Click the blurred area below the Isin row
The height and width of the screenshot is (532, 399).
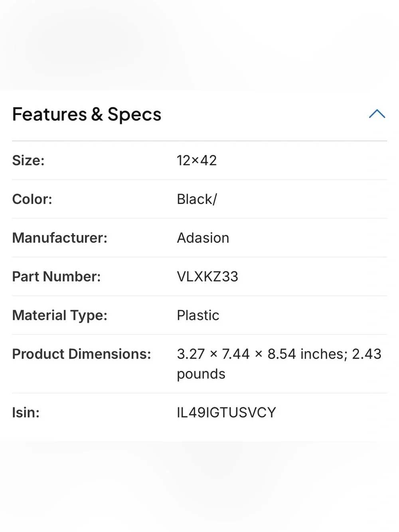tap(199, 487)
